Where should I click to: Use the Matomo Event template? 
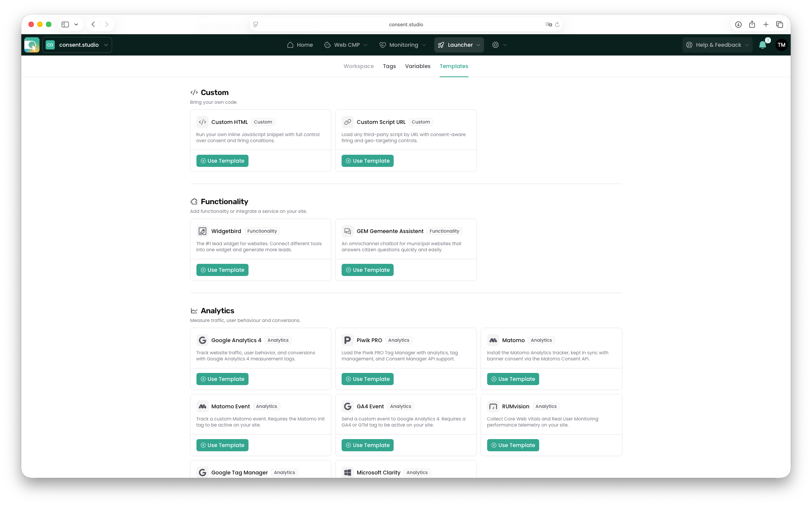point(222,445)
